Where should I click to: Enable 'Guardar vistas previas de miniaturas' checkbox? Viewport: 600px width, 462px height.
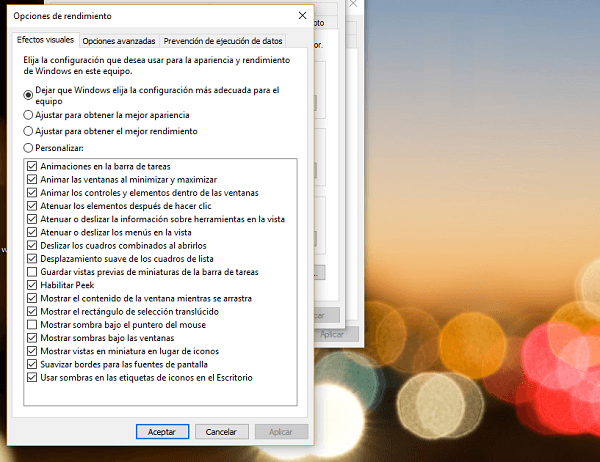pos(33,272)
